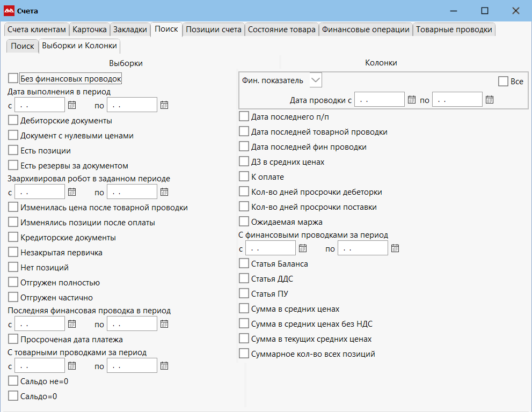Screen dimensions: 532x412
Task: Maximize the Счета window
Action: 485,11
